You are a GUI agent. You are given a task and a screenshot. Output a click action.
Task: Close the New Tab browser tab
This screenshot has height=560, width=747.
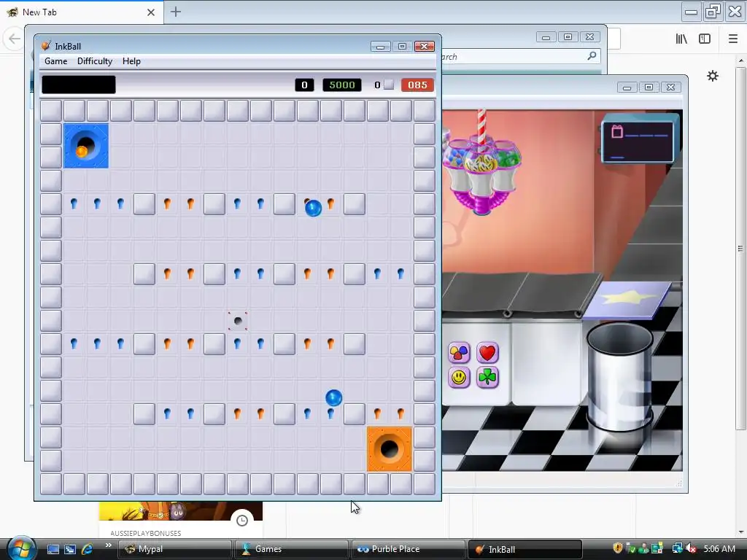[151, 12]
